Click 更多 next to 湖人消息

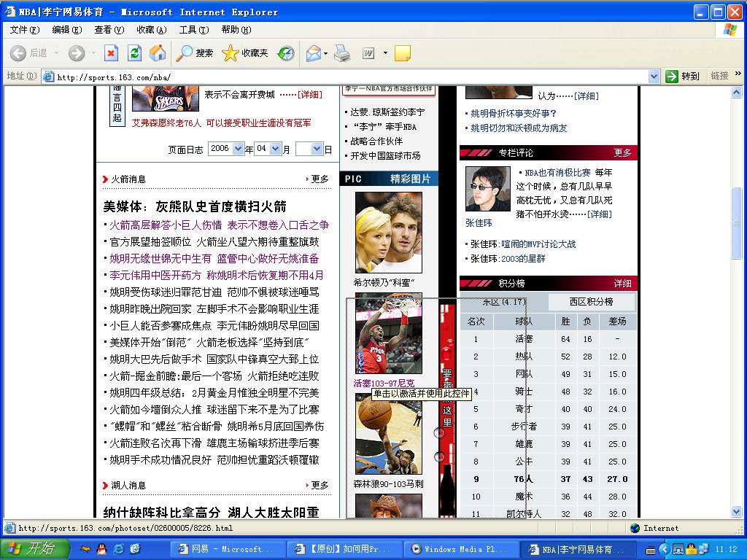pyautogui.click(x=320, y=485)
